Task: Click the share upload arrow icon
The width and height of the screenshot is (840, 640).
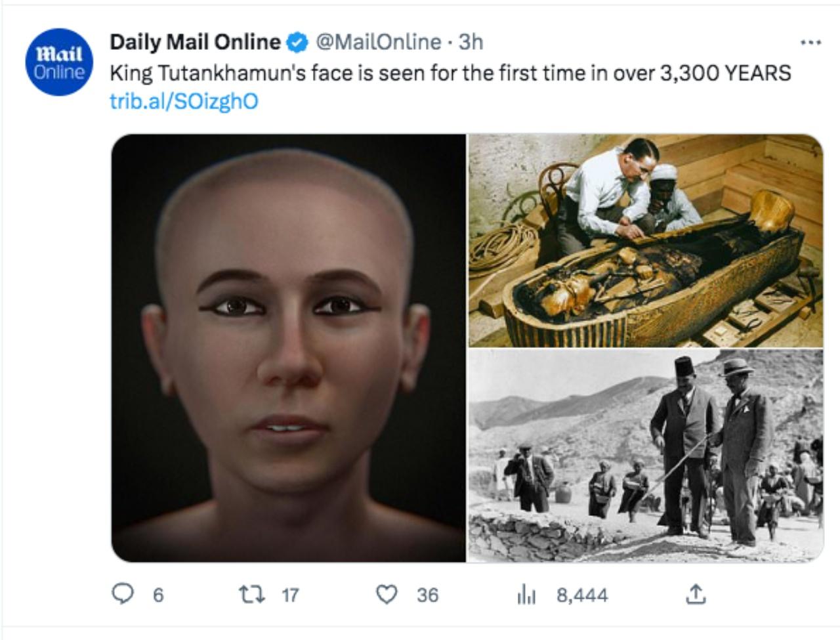Action: (696, 594)
